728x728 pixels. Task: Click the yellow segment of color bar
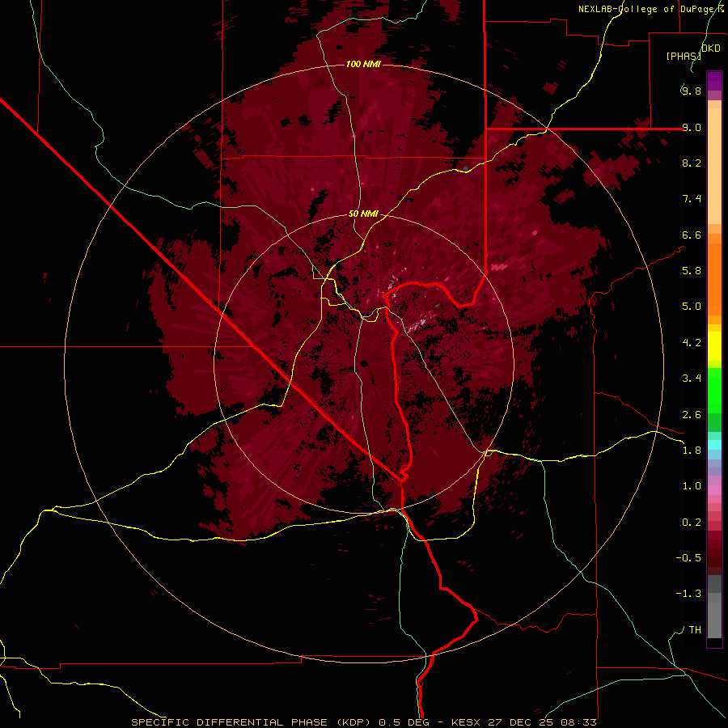(x=714, y=346)
